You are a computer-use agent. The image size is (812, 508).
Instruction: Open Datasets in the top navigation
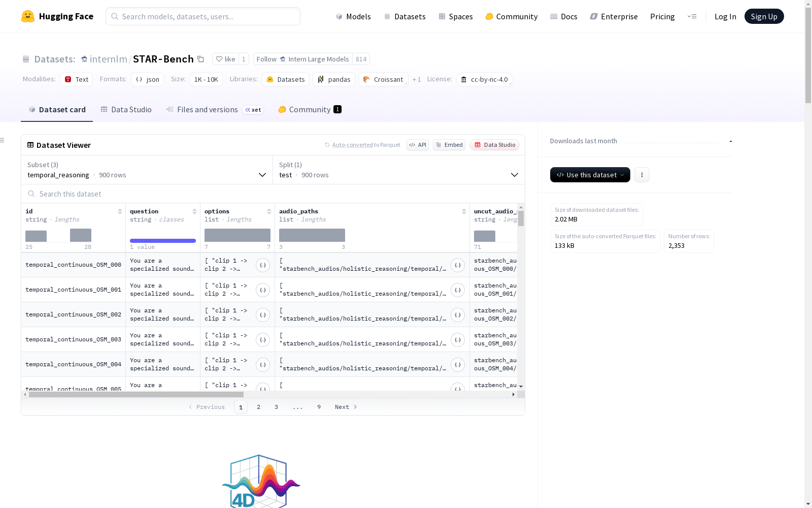(x=404, y=16)
